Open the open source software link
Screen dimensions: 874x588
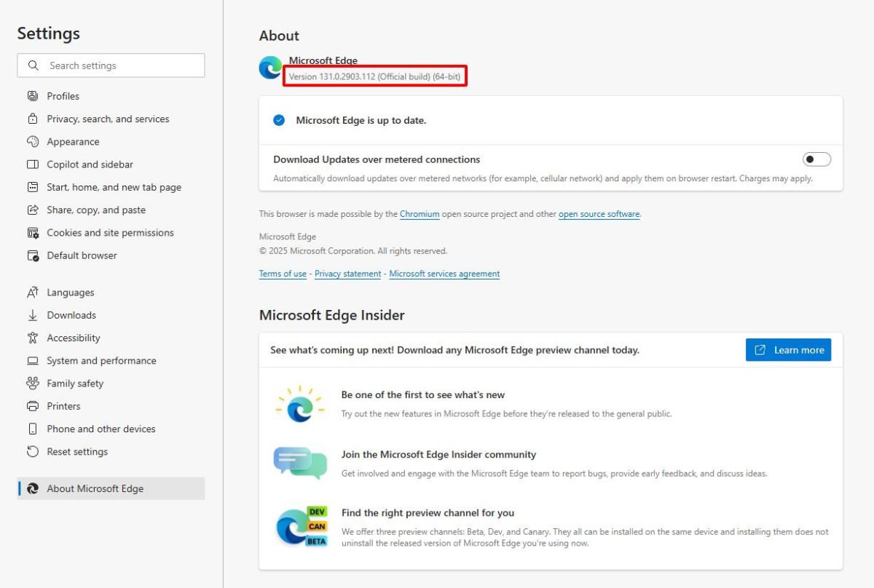coord(599,214)
